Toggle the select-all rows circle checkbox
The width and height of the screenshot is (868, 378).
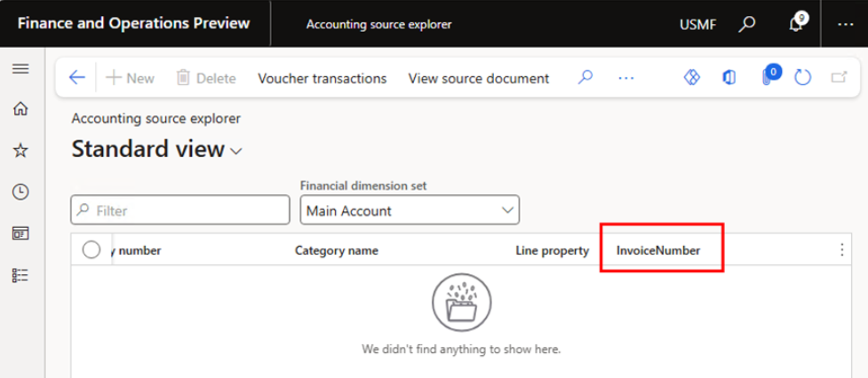coord(91,250)
